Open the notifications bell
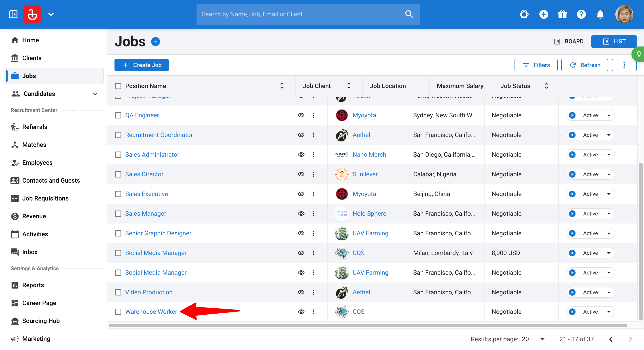This screenshot has height=350, width=644. (x=600, y=14)
